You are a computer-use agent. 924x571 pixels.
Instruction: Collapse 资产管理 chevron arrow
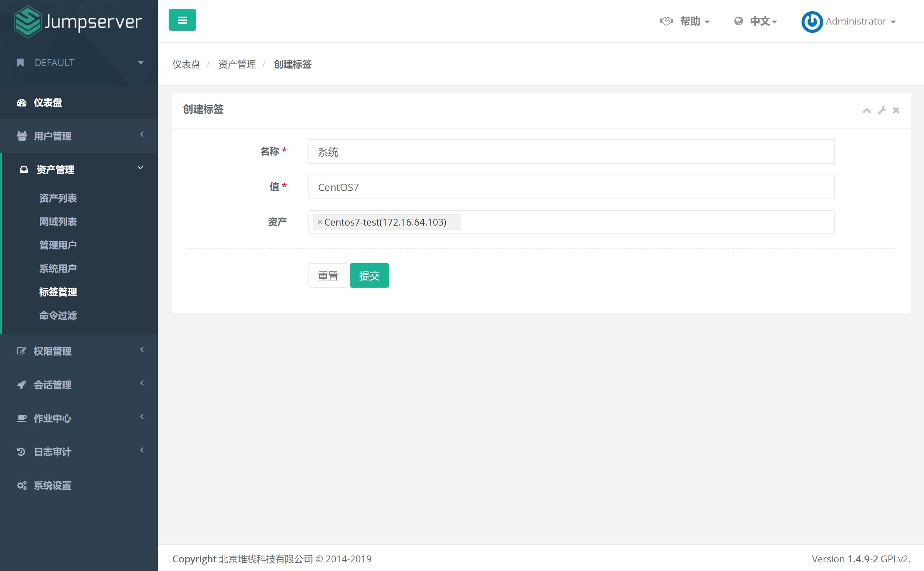(x=141, y=168)
